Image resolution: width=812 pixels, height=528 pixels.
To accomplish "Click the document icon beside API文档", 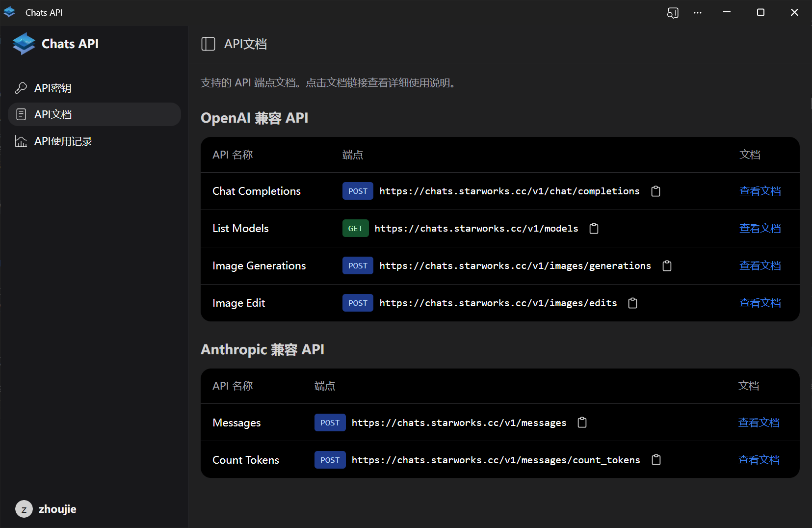I will 21,114.
